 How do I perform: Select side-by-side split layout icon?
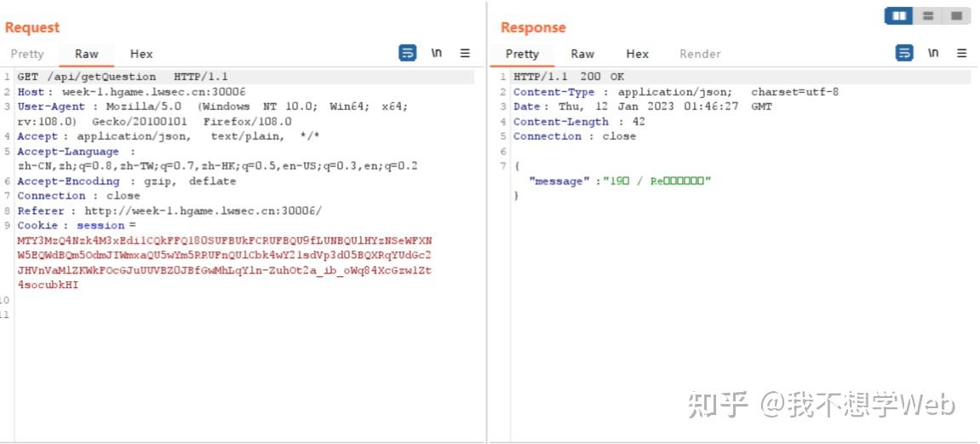click(x=899, y=15)
